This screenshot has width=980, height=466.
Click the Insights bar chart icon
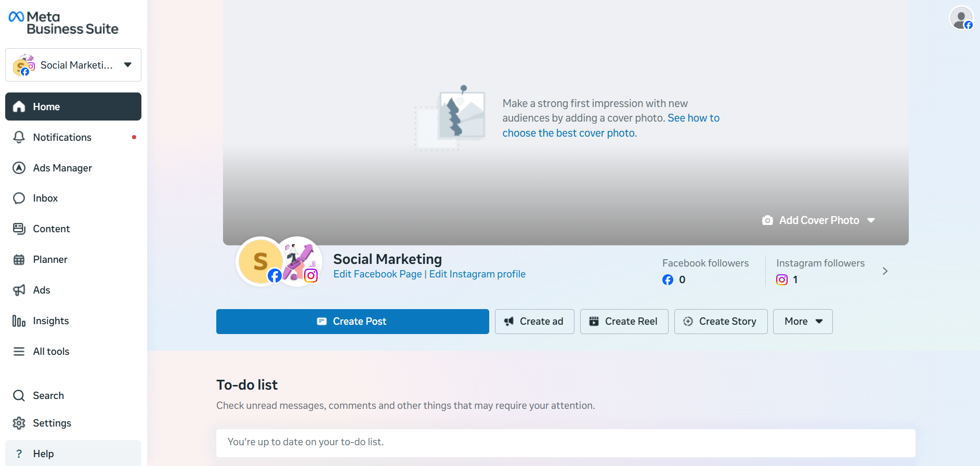pos(19,321)
